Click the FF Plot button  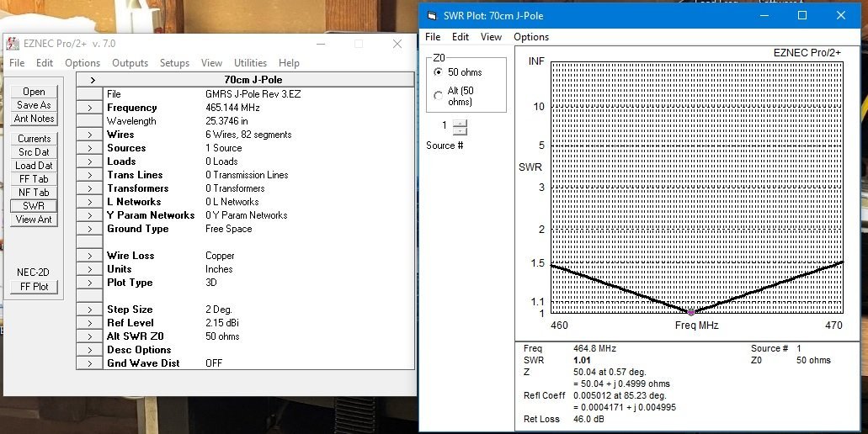tap(34, 287)
